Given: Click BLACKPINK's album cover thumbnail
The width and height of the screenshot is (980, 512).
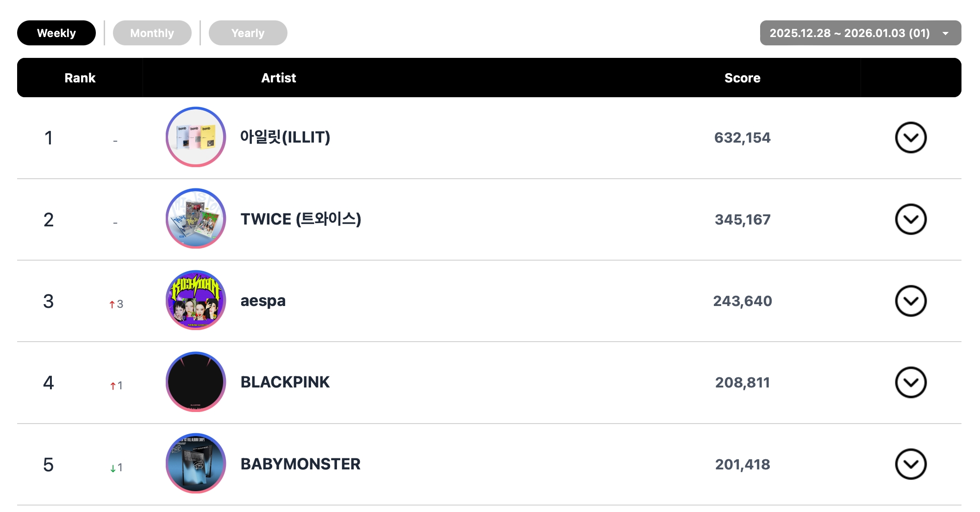Looking at the screenshot, I should pos(196,382).
